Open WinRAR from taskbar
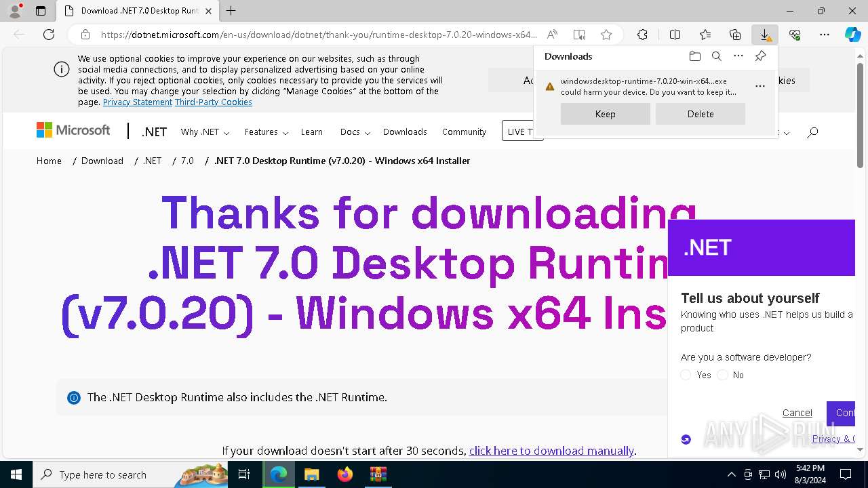The height and width of the screenshot is (488, 868). (x=378, y=474)
